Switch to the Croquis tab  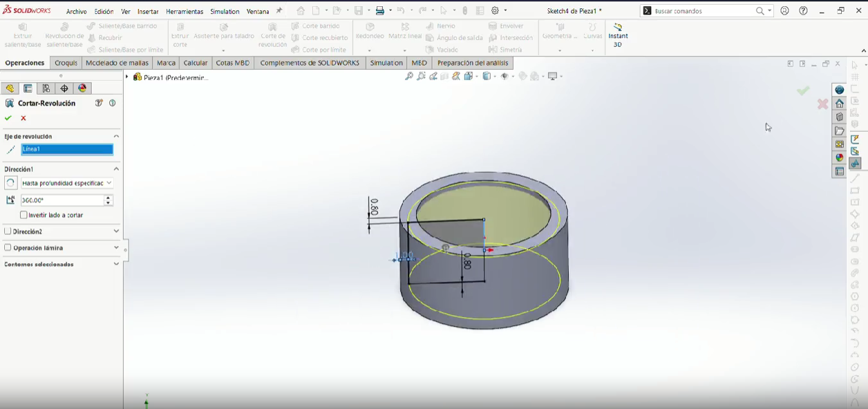coord(66,63)
